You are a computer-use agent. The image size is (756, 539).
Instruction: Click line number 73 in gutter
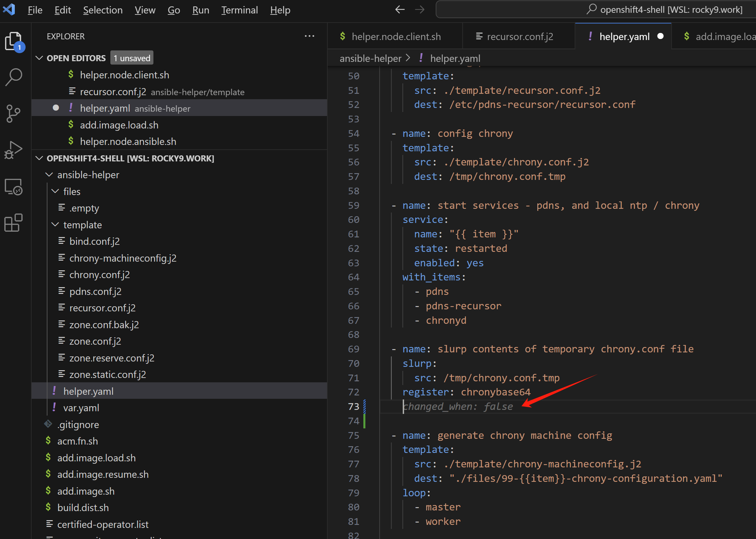pyautogui.click(x=353, y=407)
